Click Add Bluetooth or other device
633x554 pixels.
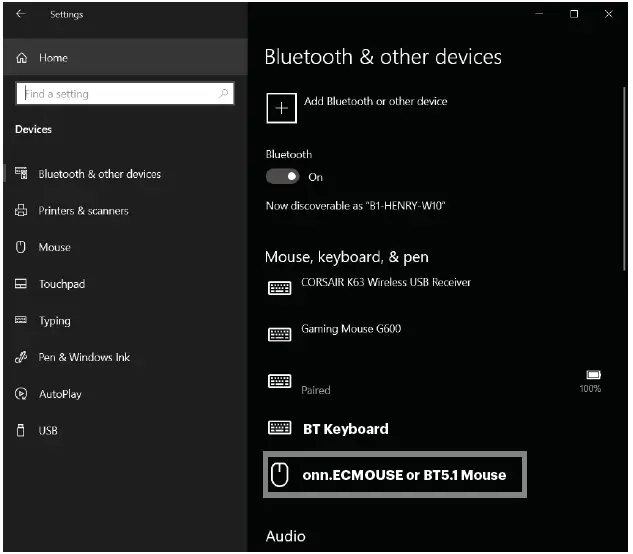374,102
